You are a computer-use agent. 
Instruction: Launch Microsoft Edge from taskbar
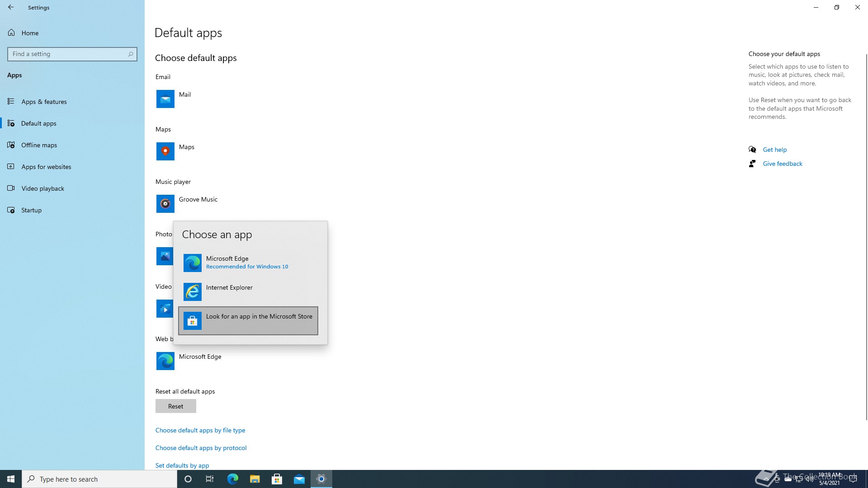tap(233, 479)
